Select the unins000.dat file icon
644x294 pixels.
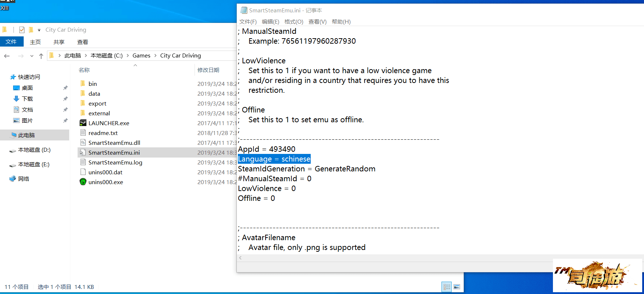coord(83,172)
